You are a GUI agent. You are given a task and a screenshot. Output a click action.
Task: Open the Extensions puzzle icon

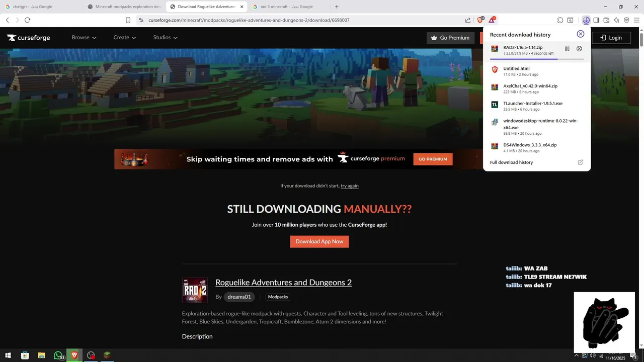coord(560,20)
